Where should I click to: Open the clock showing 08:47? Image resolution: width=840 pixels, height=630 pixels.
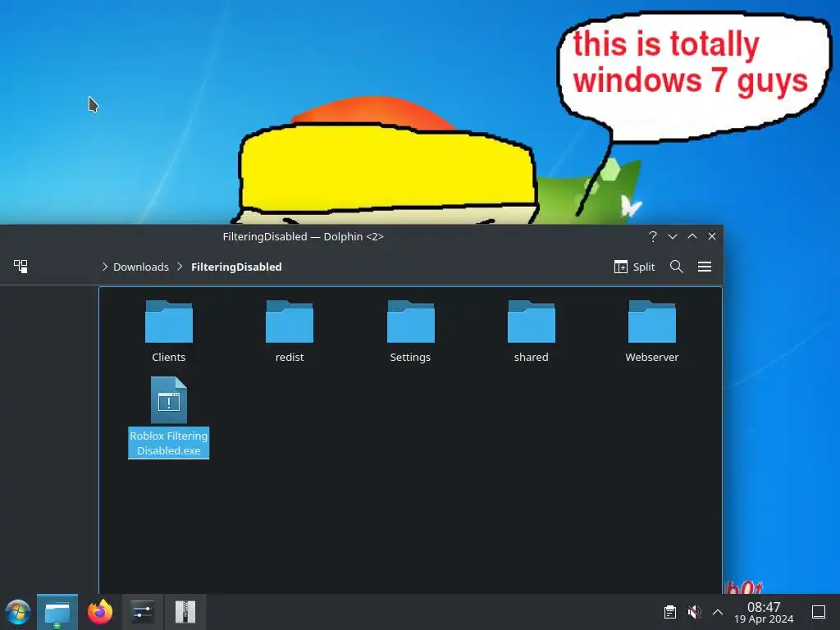(764, 612)
